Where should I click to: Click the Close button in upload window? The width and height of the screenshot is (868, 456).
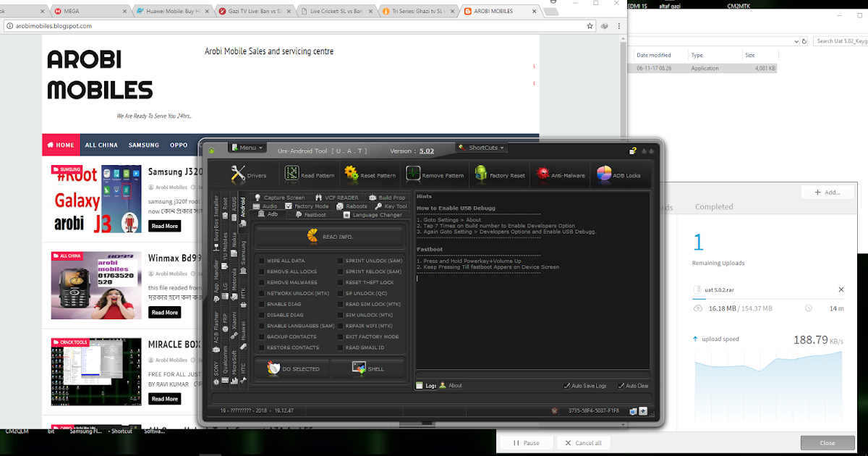827,443
